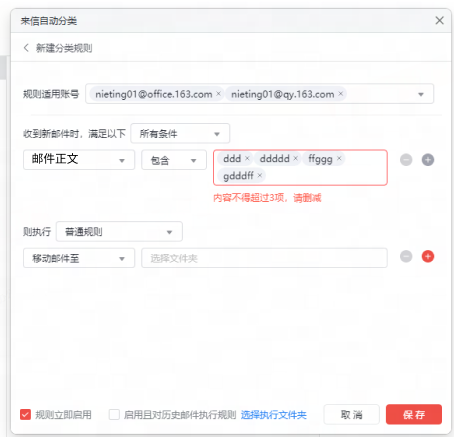This screenshot has height=437, width=454.
Task: Delete the ddddd keyword tag
Action: click(295, 158)
